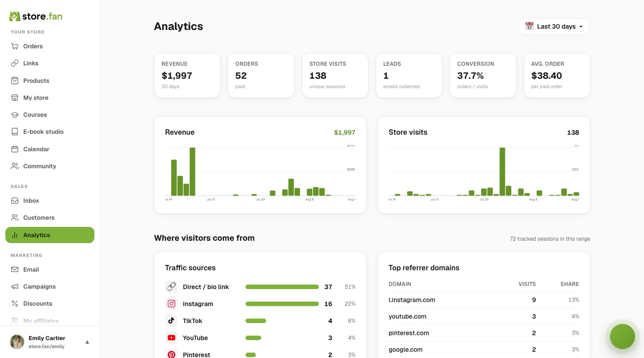Viewport: 644px width, 358px height.
Task: Navigate to Courses
Action: 50,115
